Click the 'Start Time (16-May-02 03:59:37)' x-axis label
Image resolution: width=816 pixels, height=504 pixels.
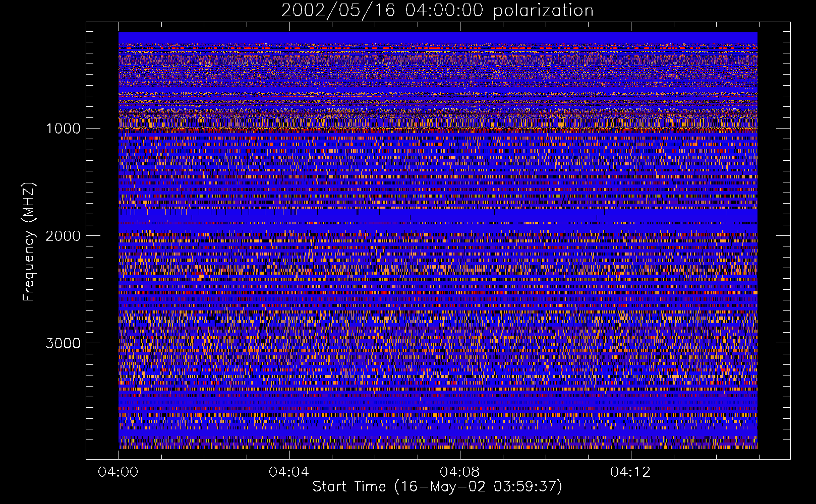437,487
